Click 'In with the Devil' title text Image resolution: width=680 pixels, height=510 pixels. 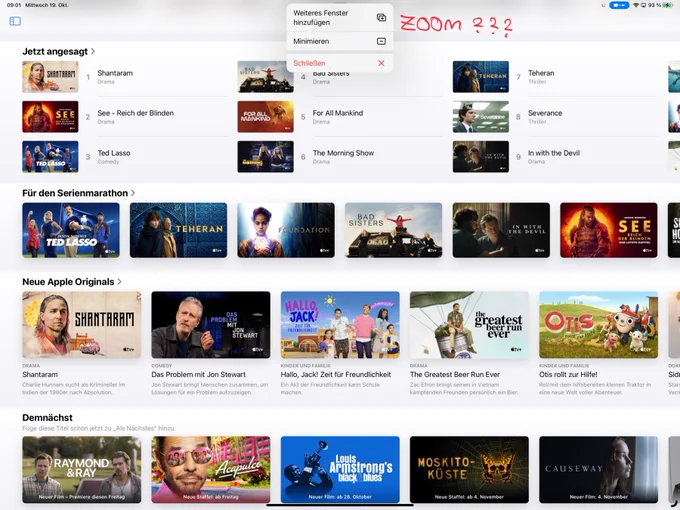pyautogui.click(x=553, y=153)
